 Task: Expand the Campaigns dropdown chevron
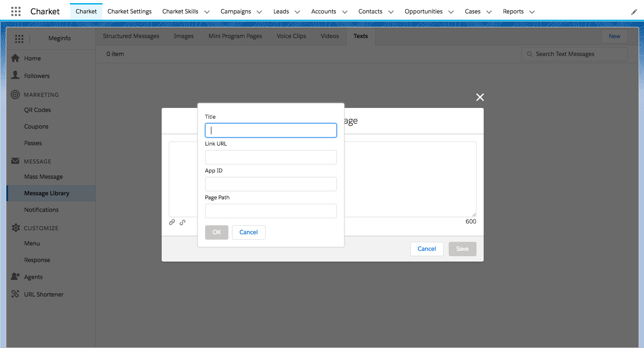[x=259, y=12]
